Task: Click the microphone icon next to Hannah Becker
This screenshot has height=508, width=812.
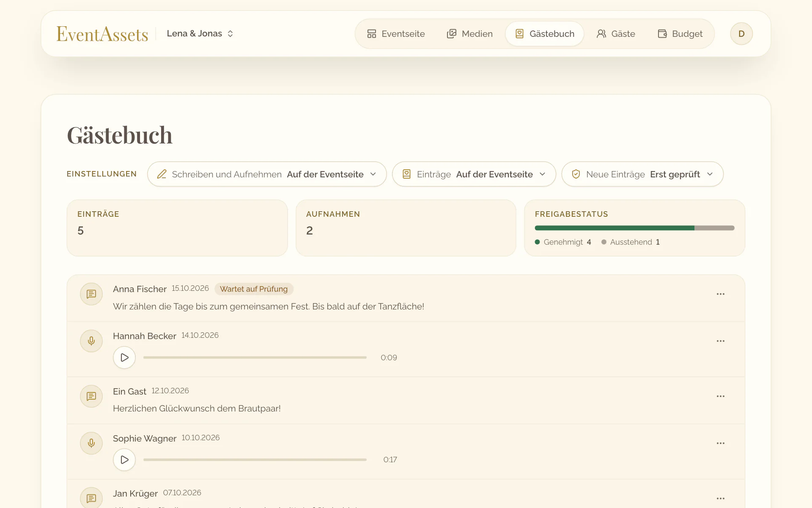Action: pos(91,341)
